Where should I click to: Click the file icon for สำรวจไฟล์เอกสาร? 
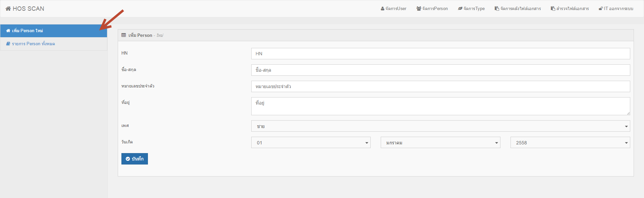[x=553, y=9]
